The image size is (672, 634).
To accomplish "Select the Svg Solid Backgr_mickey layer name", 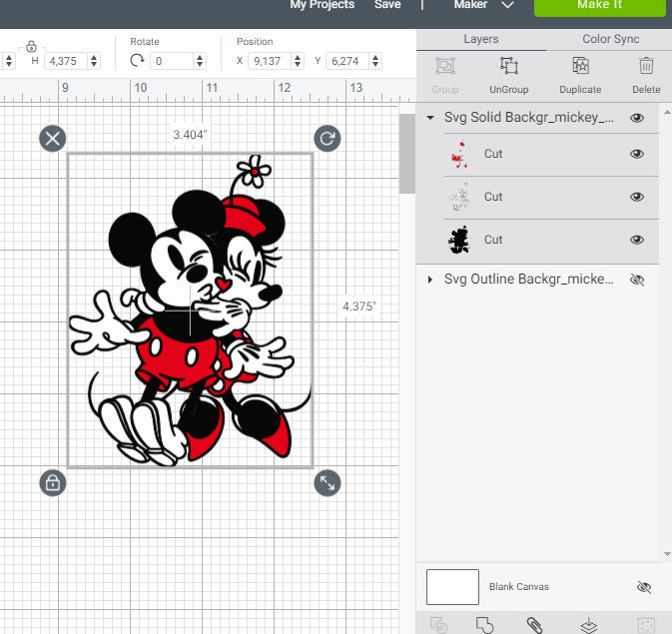I will [x=529, y=117].
